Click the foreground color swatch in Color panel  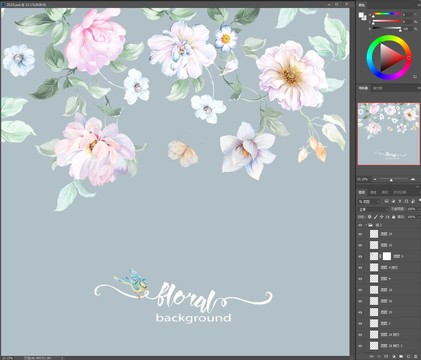pyautogui.click(x=361, y=15)
